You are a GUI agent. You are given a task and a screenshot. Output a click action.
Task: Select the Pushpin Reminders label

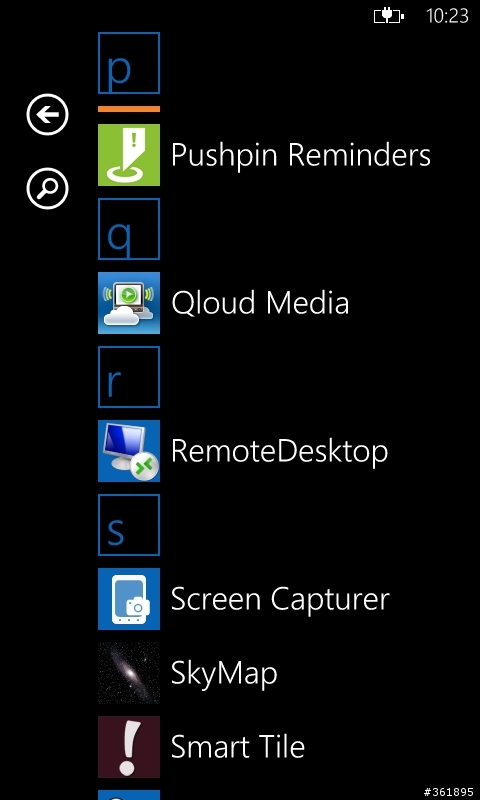[301, 155]
